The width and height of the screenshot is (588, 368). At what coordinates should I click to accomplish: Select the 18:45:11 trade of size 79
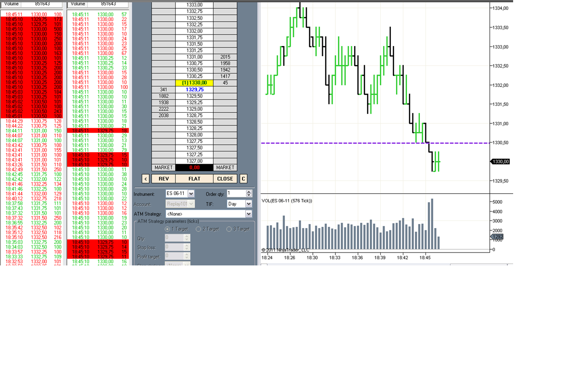click(99, 150)
